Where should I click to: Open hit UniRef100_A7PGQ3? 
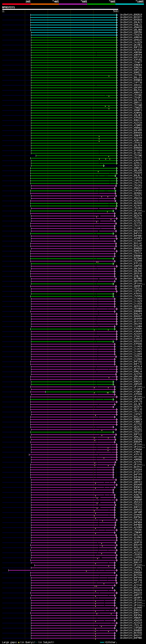point(131,118)
